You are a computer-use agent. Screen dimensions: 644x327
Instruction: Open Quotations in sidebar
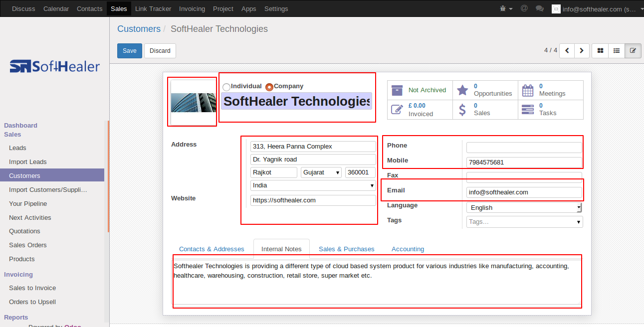click(24, 231)
